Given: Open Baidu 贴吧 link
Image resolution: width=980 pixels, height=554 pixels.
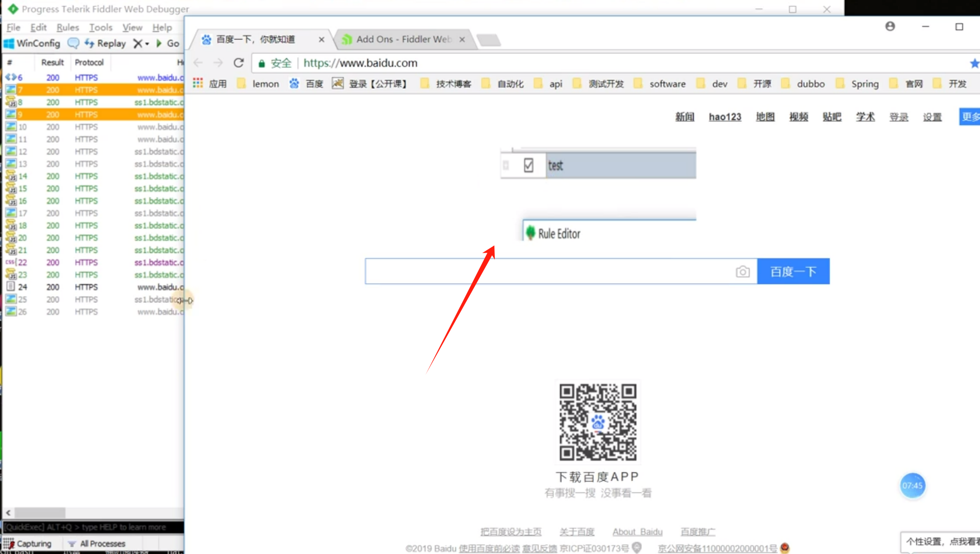Looking at the screenshot, I should pos(832,117).
